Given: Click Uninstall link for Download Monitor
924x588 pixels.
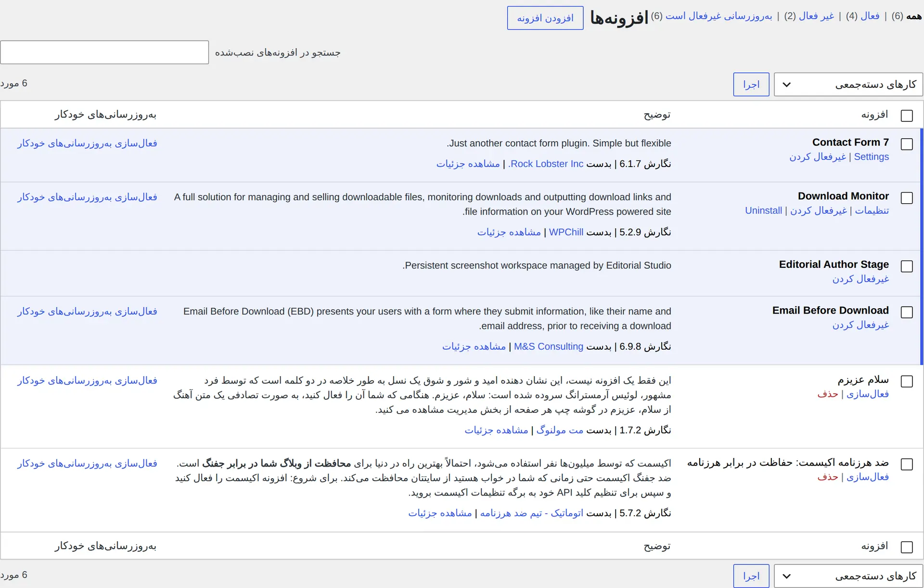Looking at the screenshot, I should point(764,210).
